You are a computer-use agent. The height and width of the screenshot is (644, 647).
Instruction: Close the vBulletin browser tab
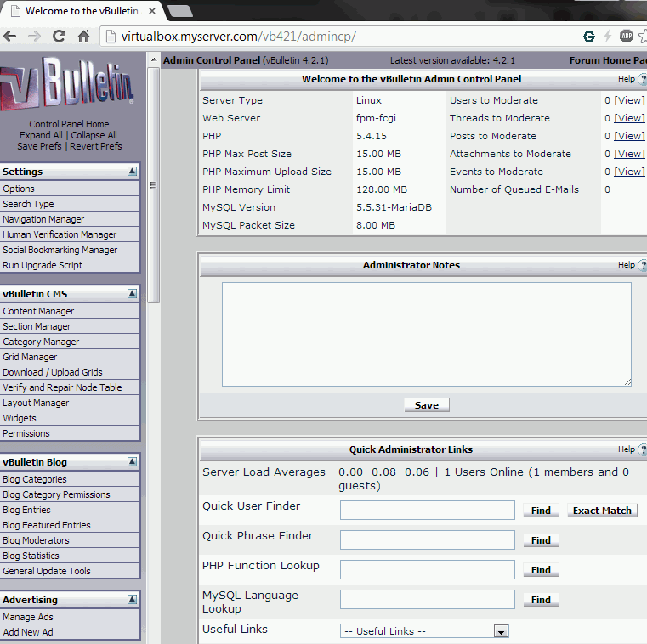(152, 11)
